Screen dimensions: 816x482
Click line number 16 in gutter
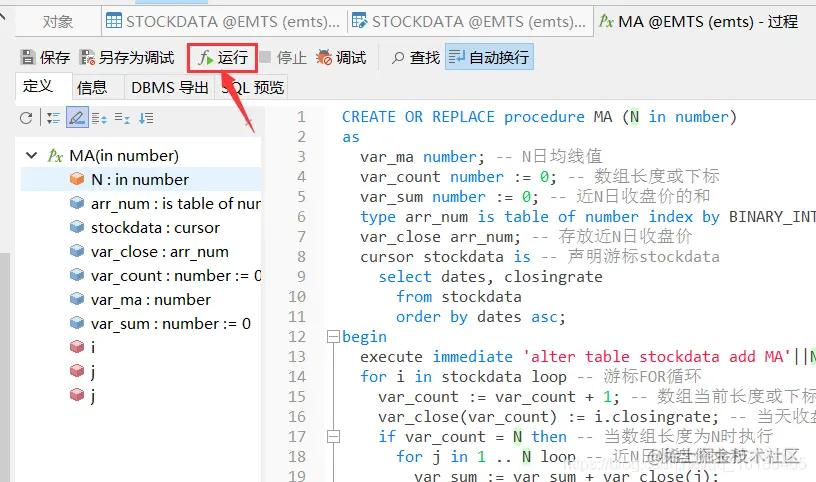point(297,416)
